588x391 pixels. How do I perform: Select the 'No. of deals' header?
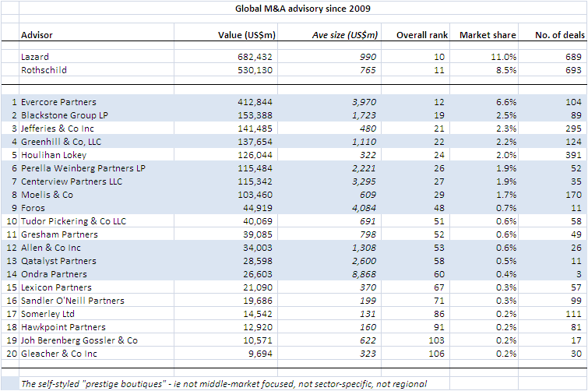(555, 36)
